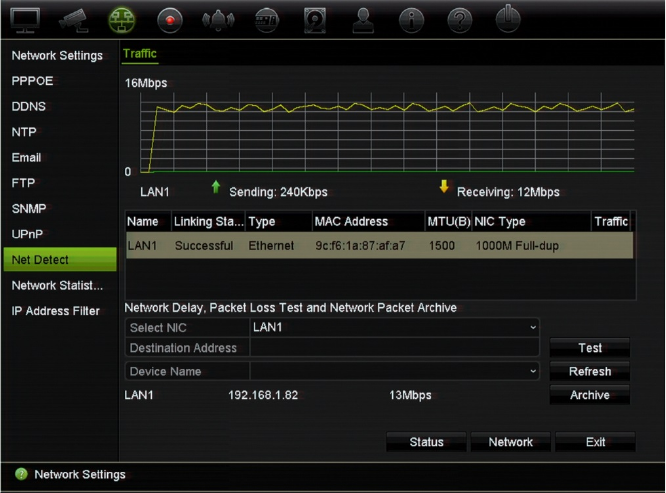Click the IP address 192.168.1.82

coord(263,395)
